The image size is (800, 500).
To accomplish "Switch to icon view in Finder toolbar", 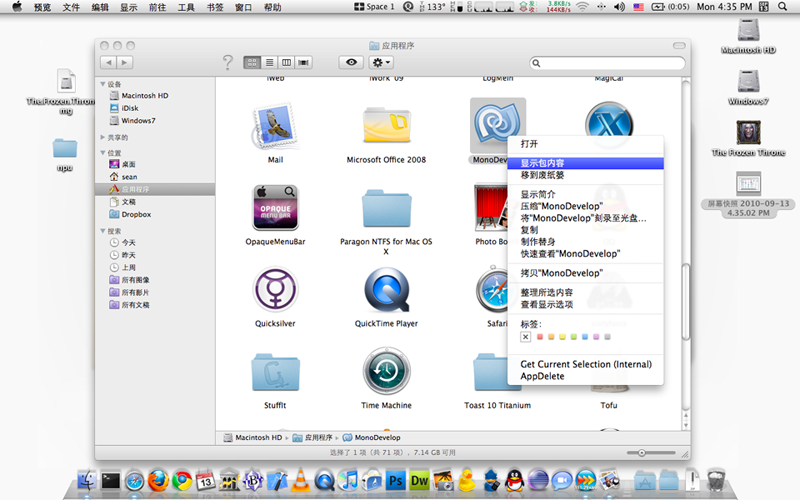I will (x=252, y=62).
